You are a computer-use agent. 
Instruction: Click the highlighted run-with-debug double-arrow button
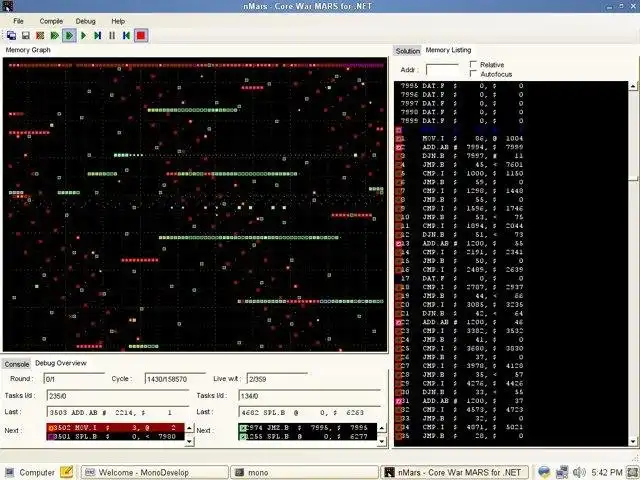pos(69,36)
